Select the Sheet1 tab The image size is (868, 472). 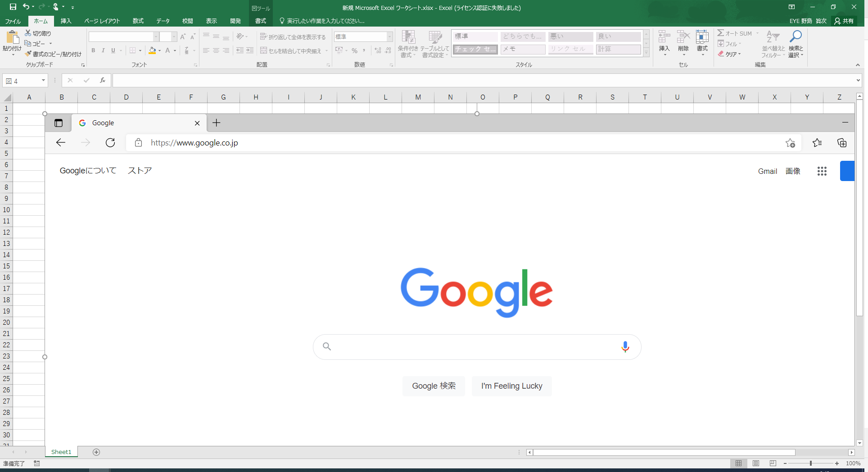click(x=61, y=452)
